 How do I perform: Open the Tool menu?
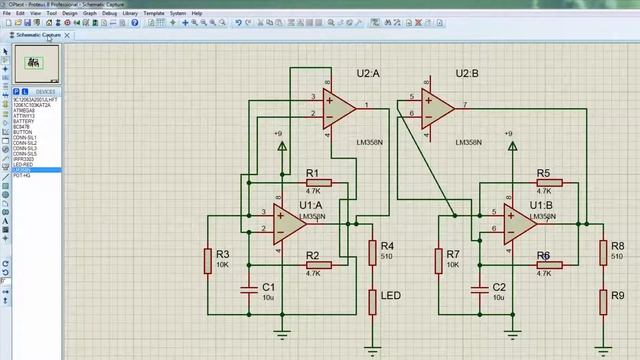tap(51, 13)
